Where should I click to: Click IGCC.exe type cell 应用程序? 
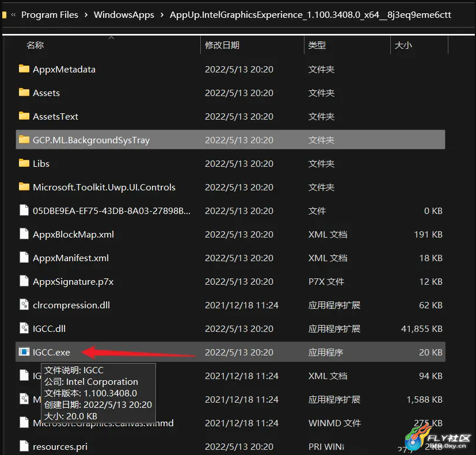(326, 353)
